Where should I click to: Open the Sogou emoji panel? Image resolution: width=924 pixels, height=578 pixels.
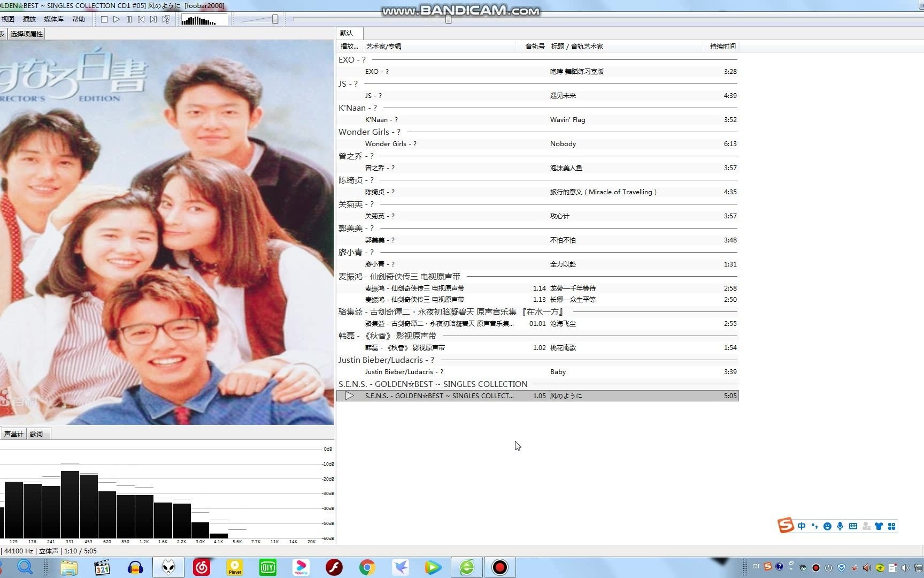pyautogui.click(x=827, y=526)
